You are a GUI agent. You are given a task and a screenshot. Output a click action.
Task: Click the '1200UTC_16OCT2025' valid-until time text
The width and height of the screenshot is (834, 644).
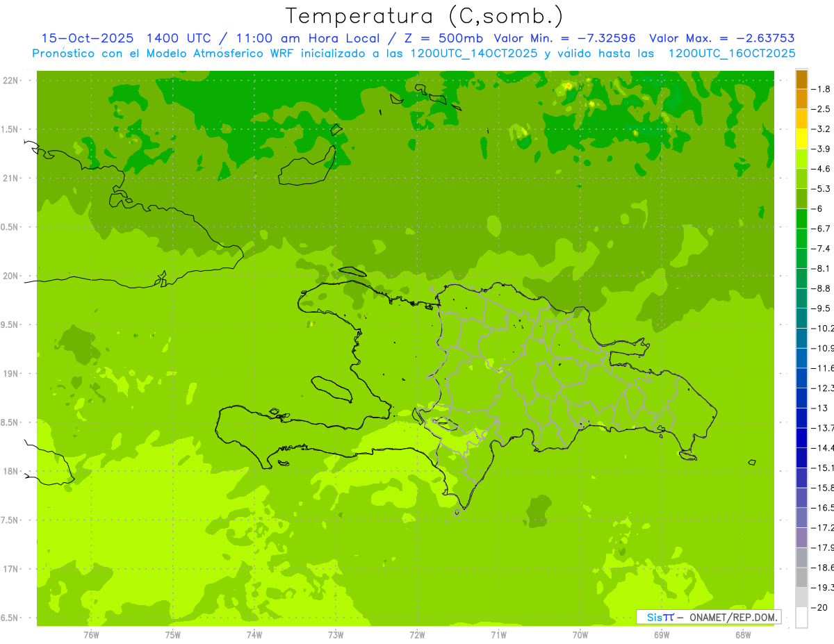coord(731,53)
